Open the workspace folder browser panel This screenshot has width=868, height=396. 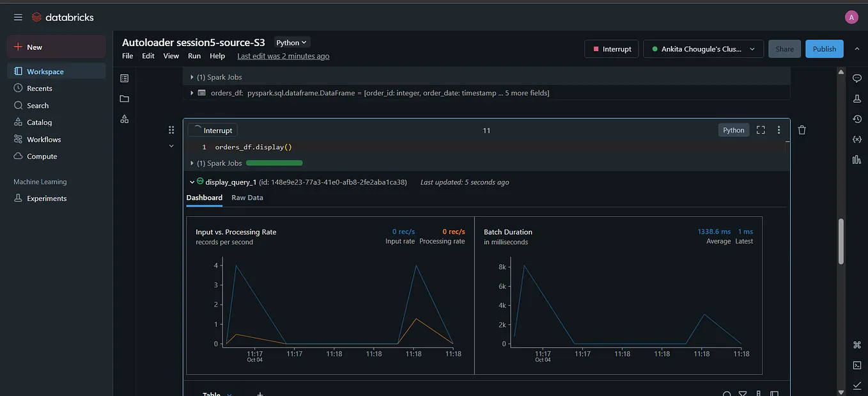[x=123, y=98]
